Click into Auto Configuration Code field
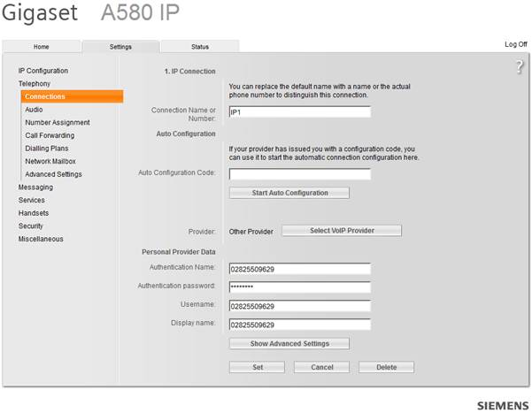The width and height of the screenshot is (532, 413). [x=300, y=174]
